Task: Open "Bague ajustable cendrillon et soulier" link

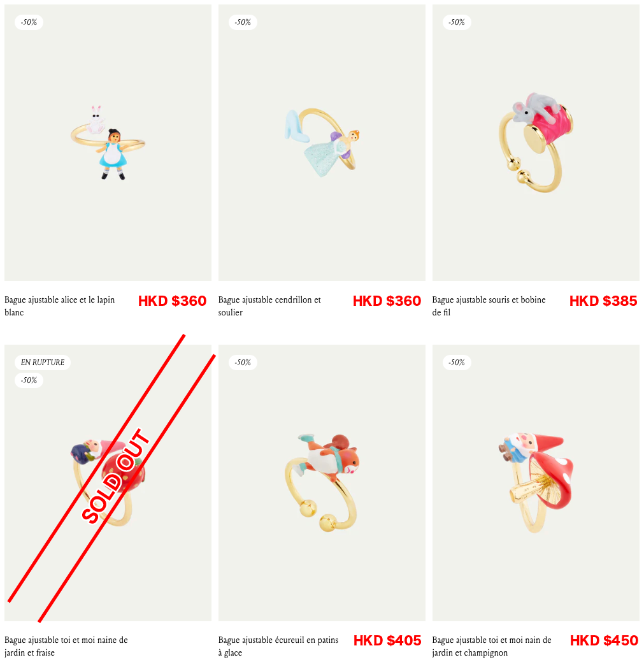Action: (x=269, y=306)
